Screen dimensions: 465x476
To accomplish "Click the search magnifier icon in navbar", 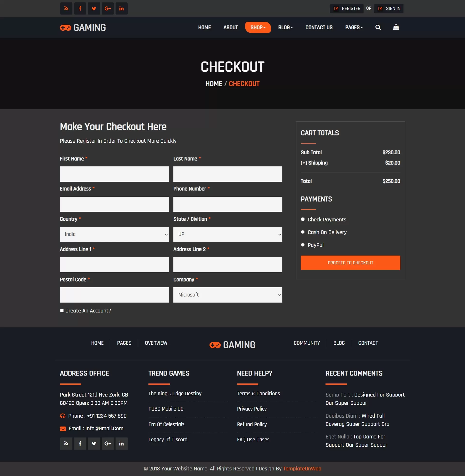I will click(378, 27).
